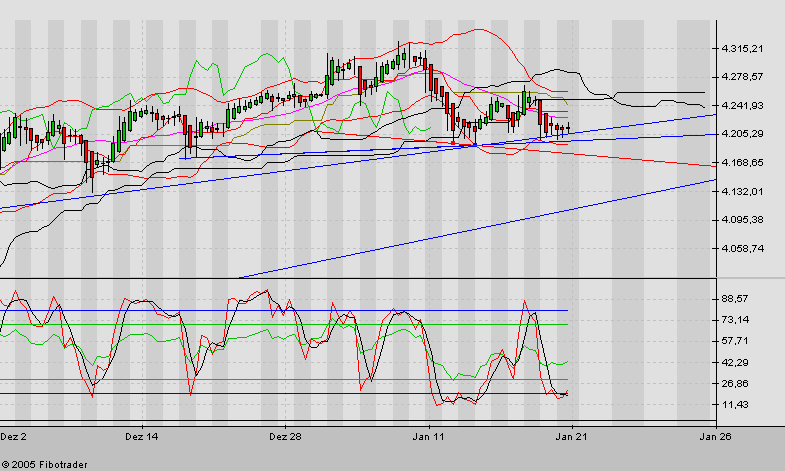Select the Jan 26 date label
The height and width of the screenshot is (471, 785).
(x=715, y=436)
